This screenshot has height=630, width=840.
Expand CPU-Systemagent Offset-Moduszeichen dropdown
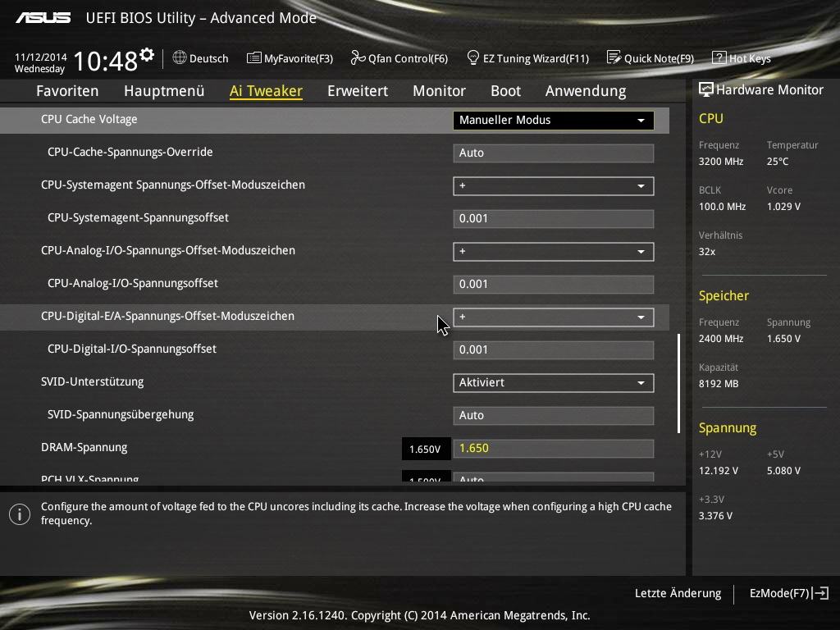coord(554,186)
